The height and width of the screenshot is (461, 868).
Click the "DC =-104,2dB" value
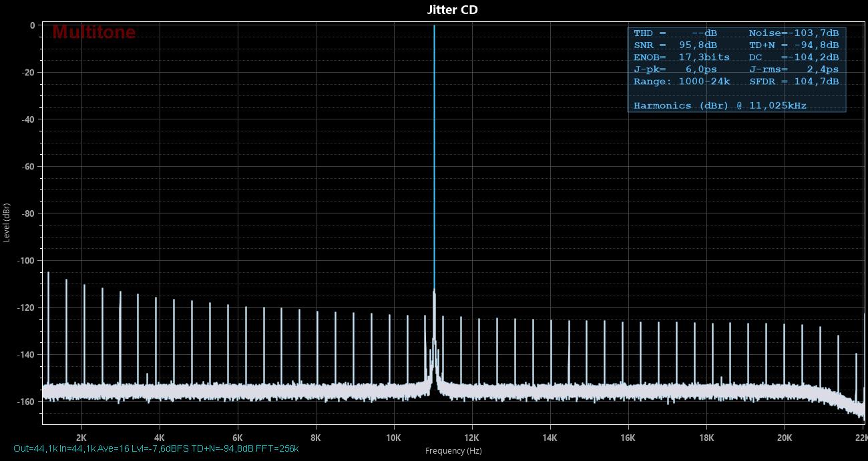(794, 57)
